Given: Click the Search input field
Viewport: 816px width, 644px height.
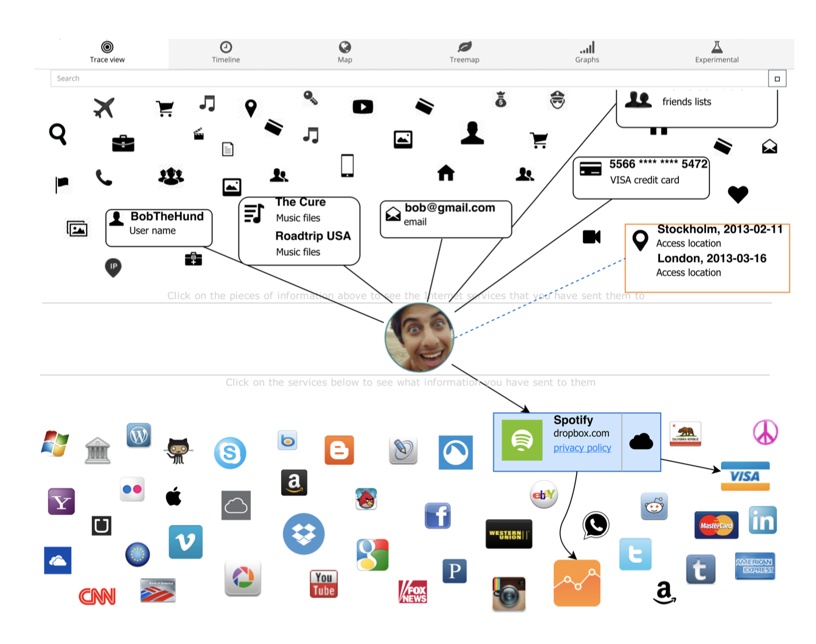Looking at the screenshot, I should click(x=410, y=78).
